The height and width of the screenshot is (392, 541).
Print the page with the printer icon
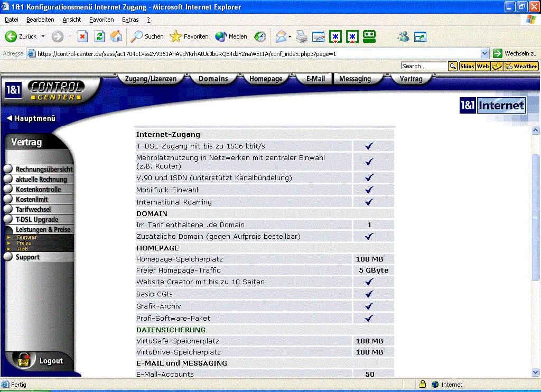pyautogui.click(x=302, y=36)
